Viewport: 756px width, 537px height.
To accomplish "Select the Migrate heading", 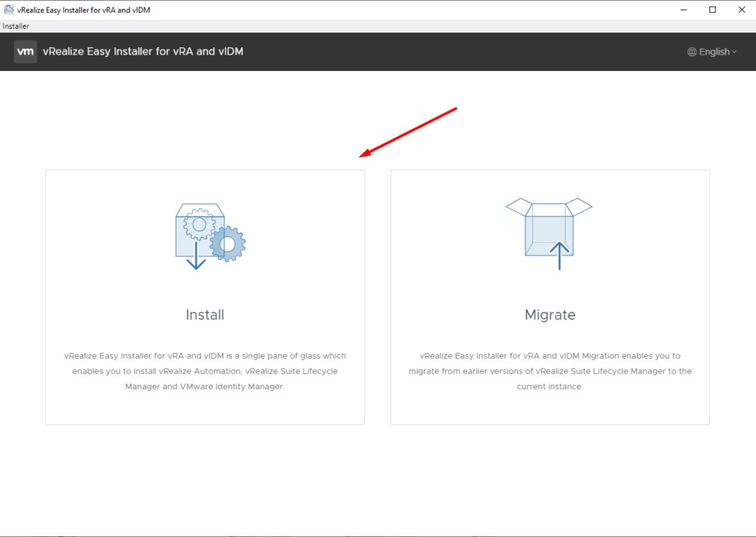I will (x=550, y=315).
